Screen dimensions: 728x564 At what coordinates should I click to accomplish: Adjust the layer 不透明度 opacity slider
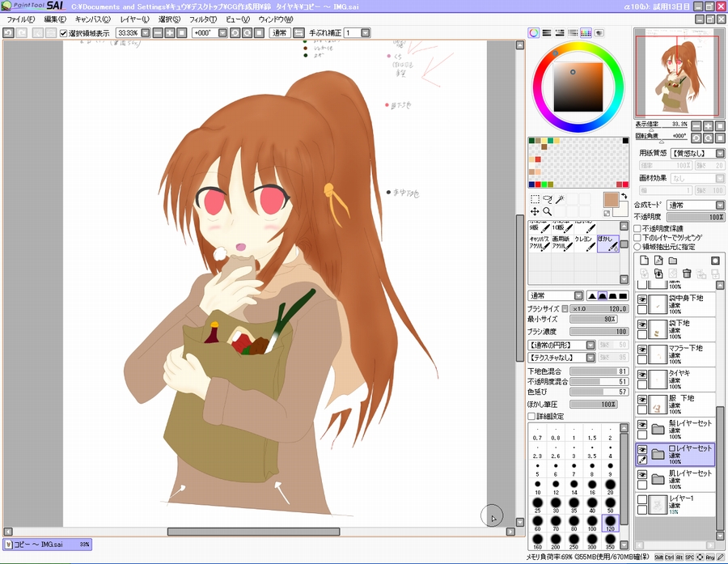pyautogui.click(x=696, y=217)
